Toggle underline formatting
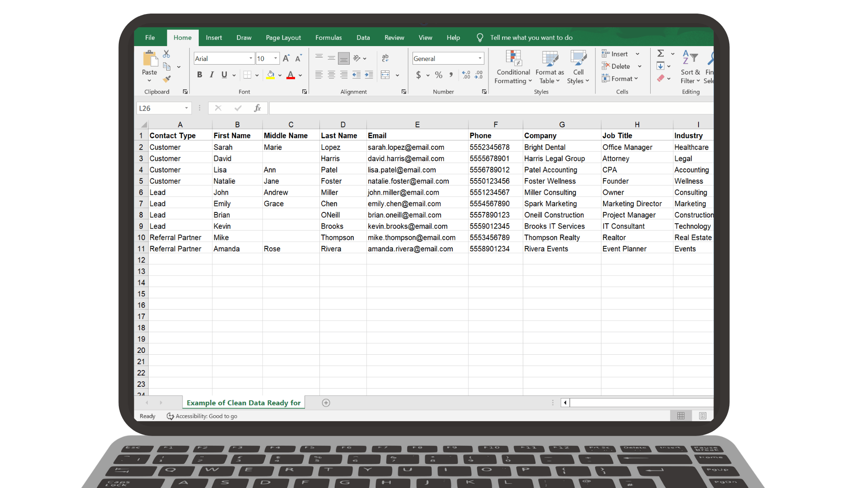 pyautogui.click(x=224, y=75)
